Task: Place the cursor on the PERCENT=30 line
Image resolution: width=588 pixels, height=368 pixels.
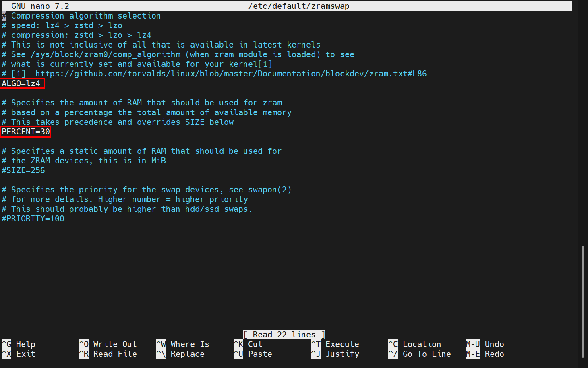Action: 26,132
